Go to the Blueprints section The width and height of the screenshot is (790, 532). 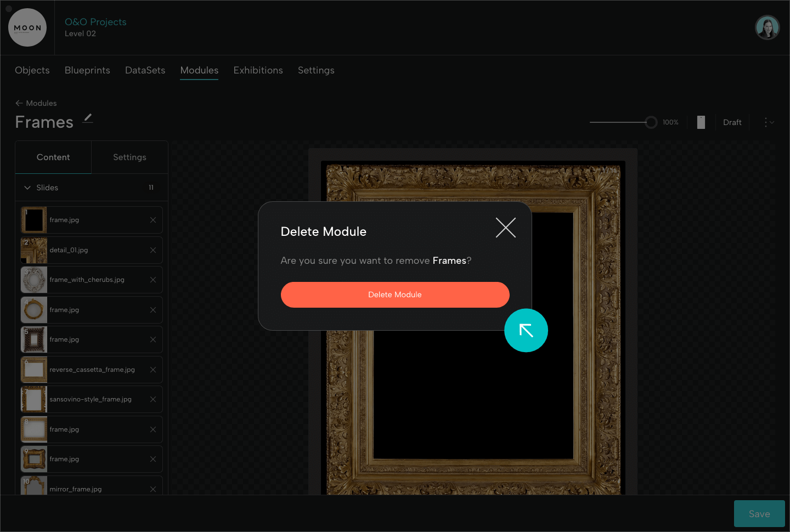(x=87, y=70)
